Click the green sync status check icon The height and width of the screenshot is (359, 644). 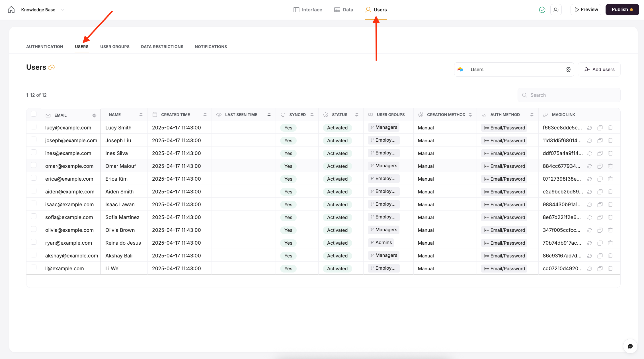point(542,10)
